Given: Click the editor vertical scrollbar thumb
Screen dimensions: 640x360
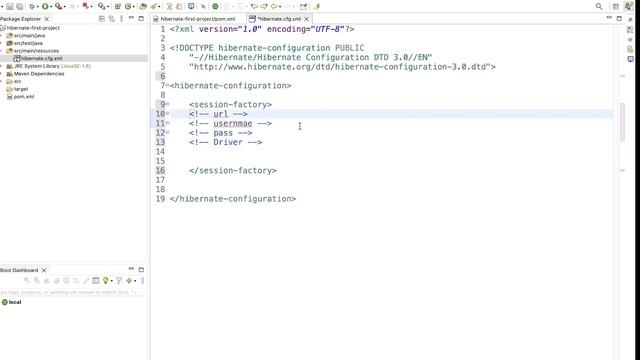Looking at the screenshot, I should (622, 122).
